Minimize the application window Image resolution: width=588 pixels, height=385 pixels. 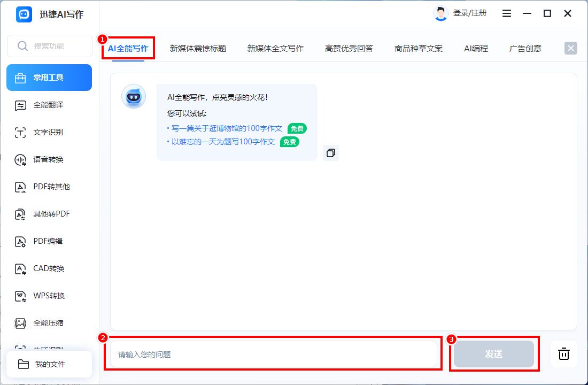(x=527, y=13)
